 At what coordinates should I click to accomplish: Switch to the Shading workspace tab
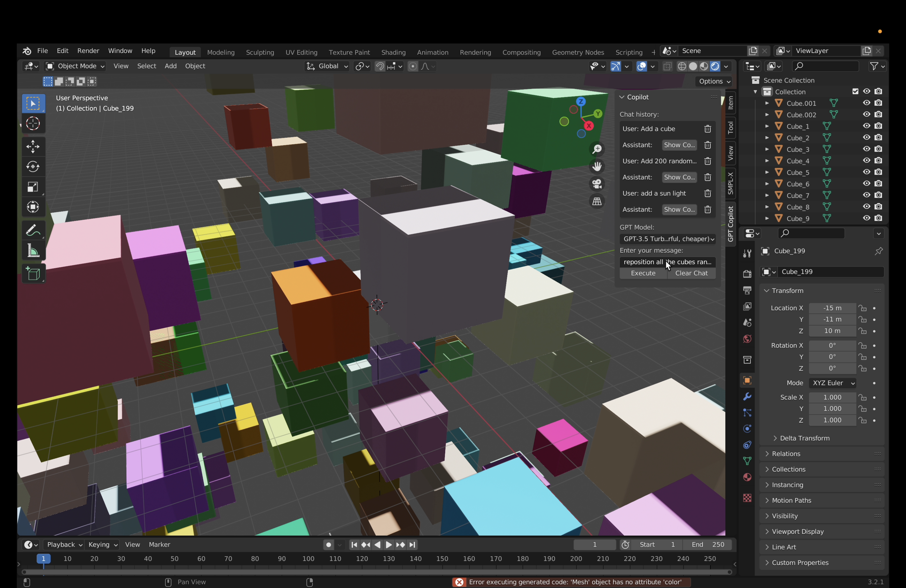(x=393, y=52)
